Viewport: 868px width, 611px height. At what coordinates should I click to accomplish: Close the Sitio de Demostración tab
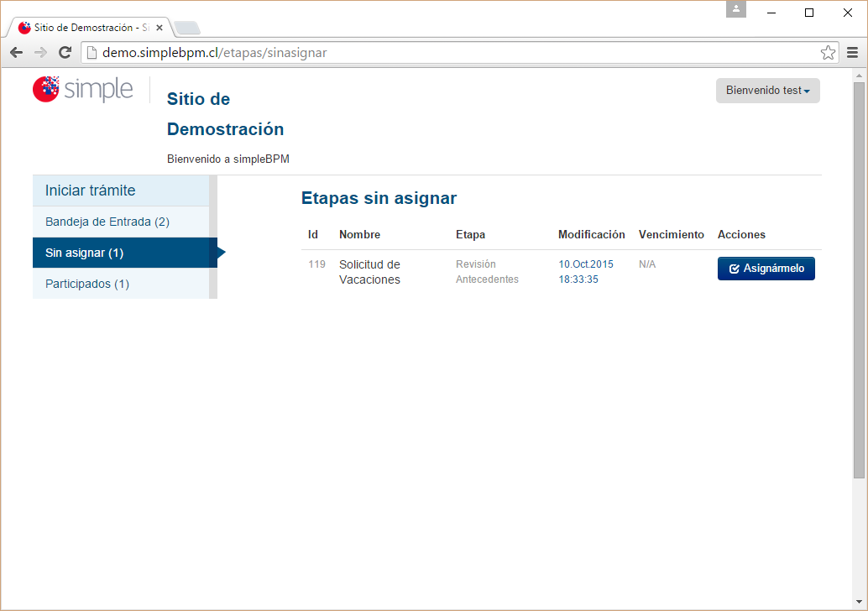pos(159,27)
